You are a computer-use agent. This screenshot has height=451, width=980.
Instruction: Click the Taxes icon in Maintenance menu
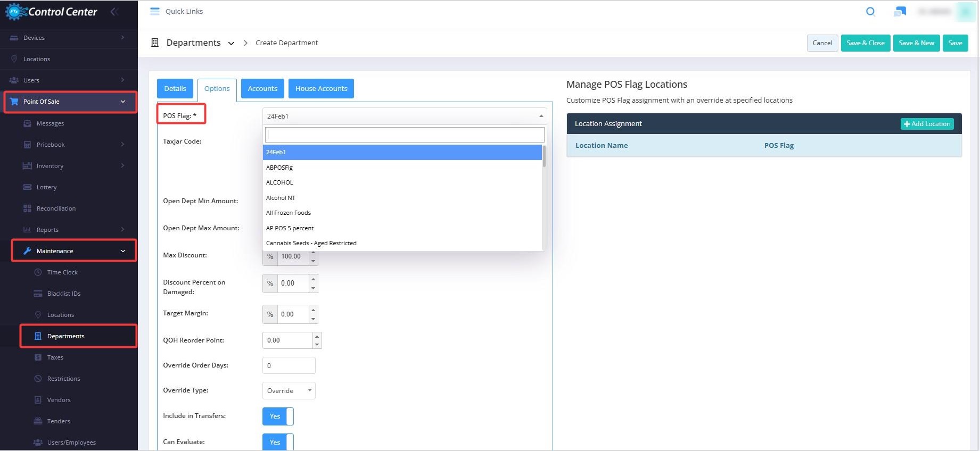coord(38,357)
